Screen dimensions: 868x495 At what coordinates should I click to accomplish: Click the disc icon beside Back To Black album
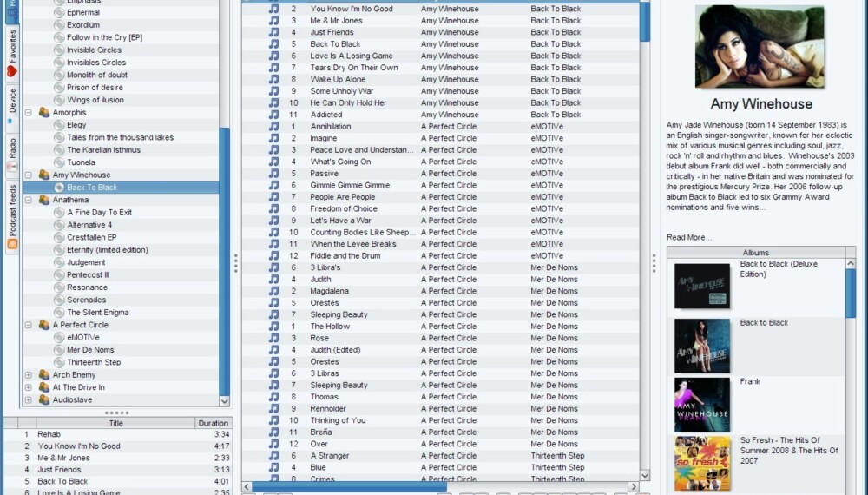coord(59,188)
